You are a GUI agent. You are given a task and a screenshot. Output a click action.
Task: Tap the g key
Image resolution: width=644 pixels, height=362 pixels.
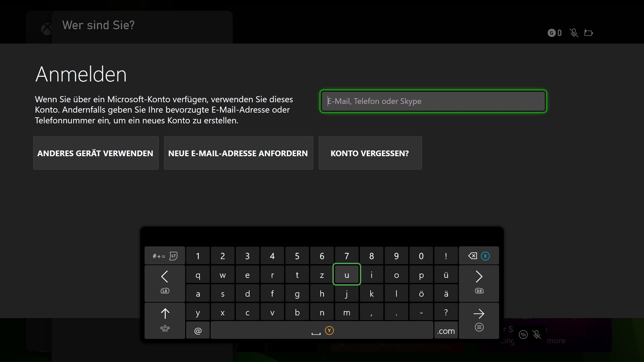[x=297, y=293]
